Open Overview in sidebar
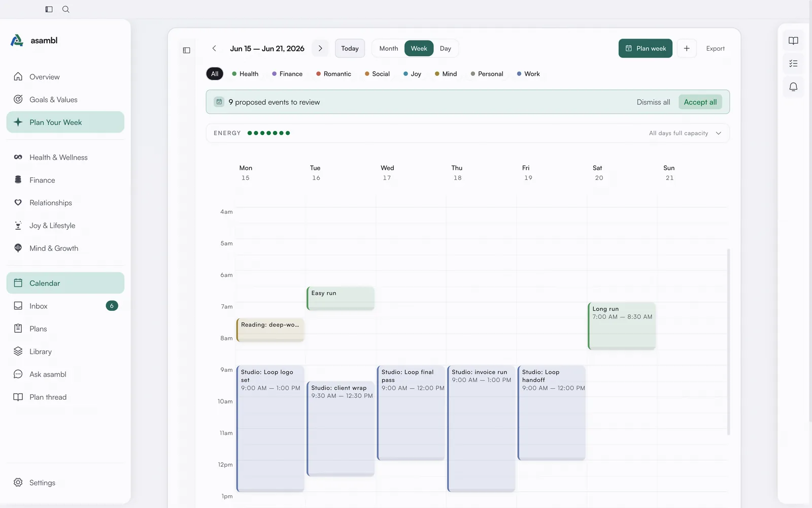 point(65,77)
